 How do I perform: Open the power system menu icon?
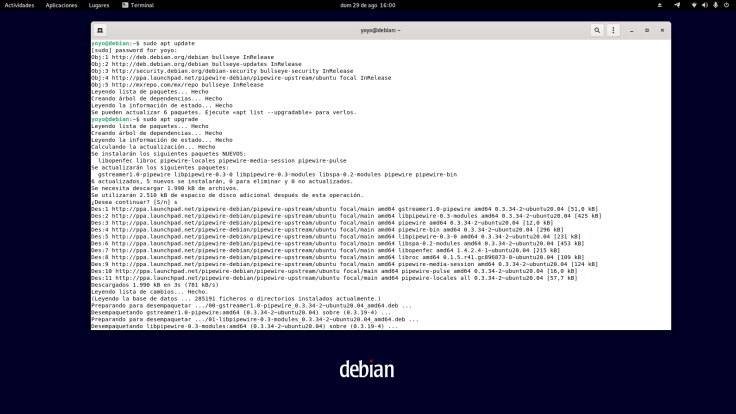(725, 6)
